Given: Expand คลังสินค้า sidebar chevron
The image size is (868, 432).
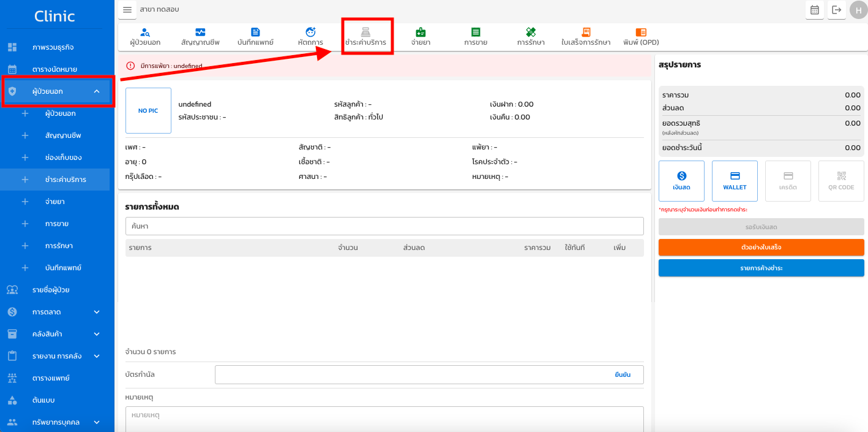Looking at the screenshot, I should [97, 334].
